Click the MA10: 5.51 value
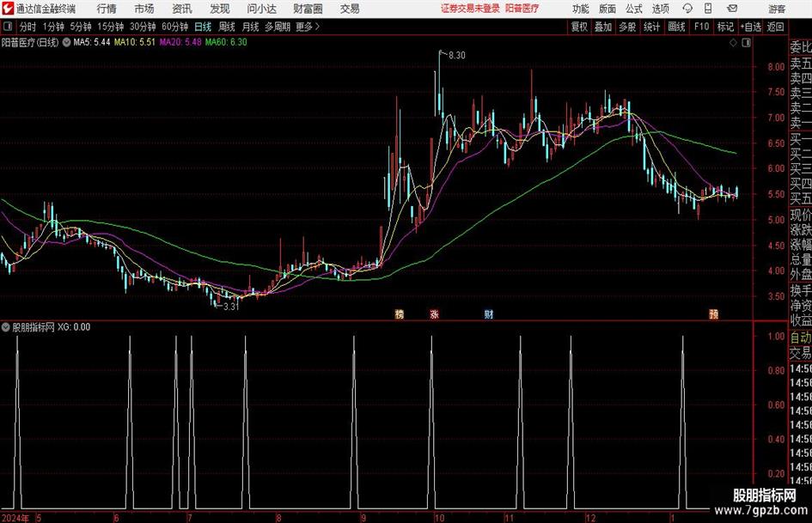Screen dimensions: 812x523 135,42
